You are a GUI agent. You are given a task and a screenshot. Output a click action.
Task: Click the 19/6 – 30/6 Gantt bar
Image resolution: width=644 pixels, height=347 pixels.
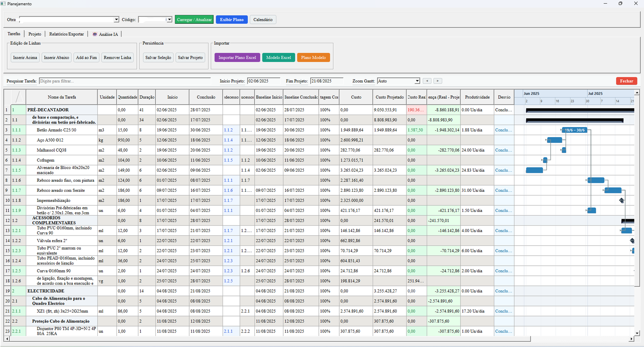click(x=575, y=130)
